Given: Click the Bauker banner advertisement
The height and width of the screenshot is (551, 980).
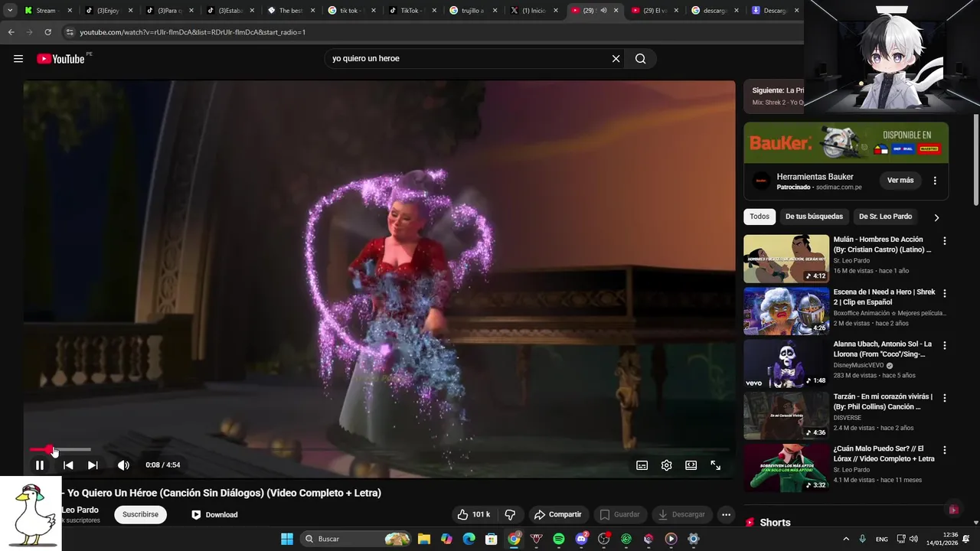Looking at the screenshot, I should pyautogui.click(x=846, y=142).
